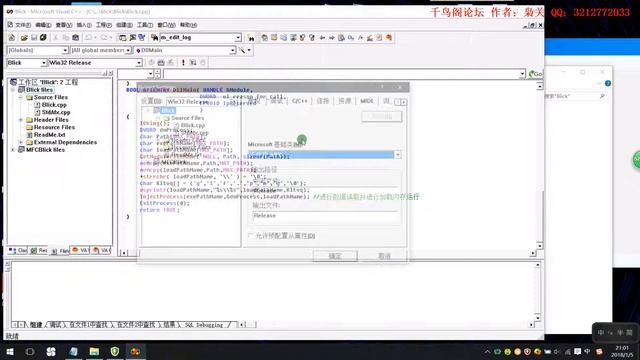This screenshot has width=640, height=360.
Task: Open the [Globals] class dropdown
Action: click(65, 50)
